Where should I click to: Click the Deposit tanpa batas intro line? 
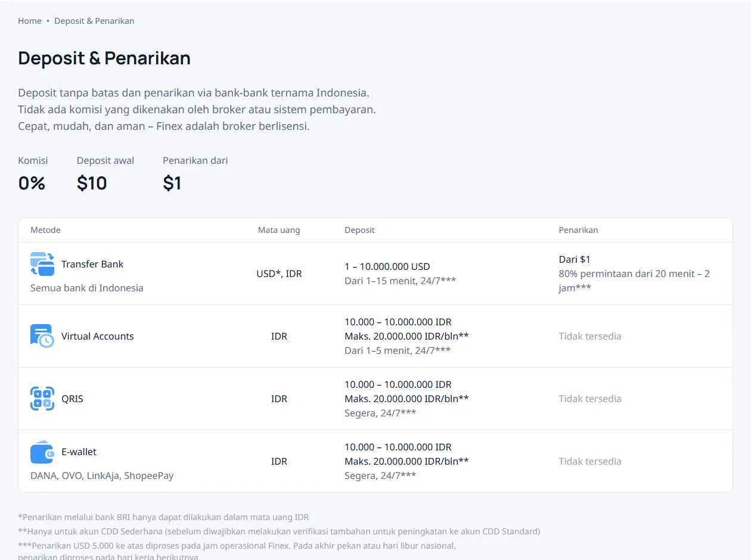pyautogui.click(x=194, y=93)
